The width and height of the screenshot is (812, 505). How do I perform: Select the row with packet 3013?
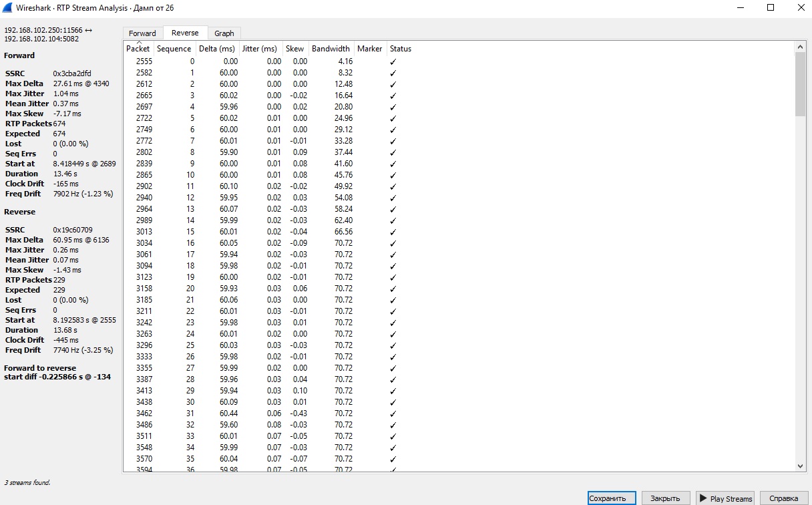click(x=267, y=232)
